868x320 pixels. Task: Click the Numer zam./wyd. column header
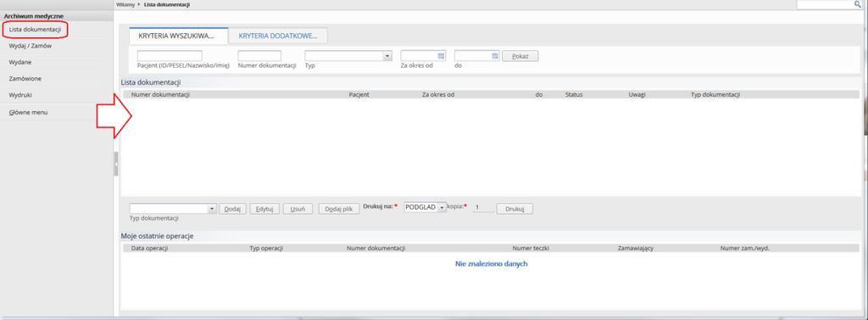pos(744,248)
